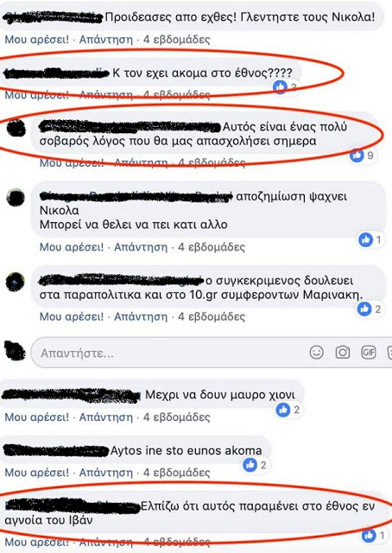The height and width of the screenshot is (553, 392).
Task: Open like reactions with count 9
Action: [357, 156]
